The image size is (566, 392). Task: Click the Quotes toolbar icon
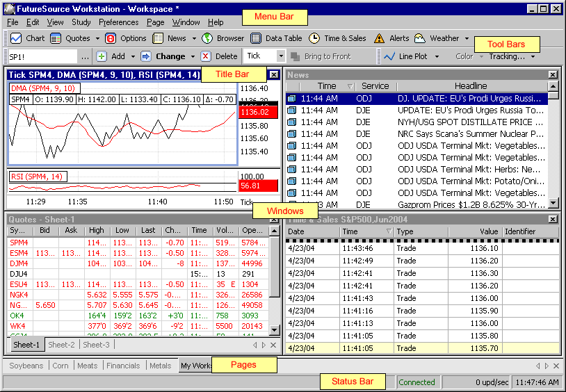tap(56, 38)
